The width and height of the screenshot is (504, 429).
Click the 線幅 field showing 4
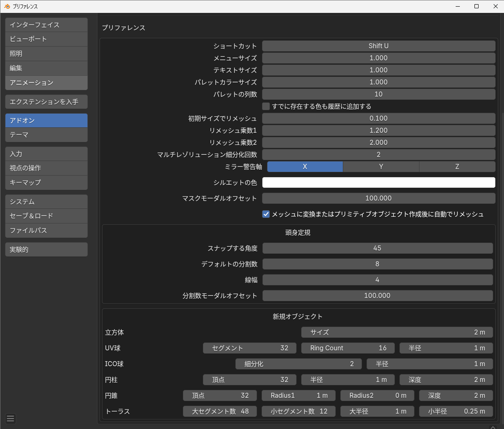pos(377,280)
